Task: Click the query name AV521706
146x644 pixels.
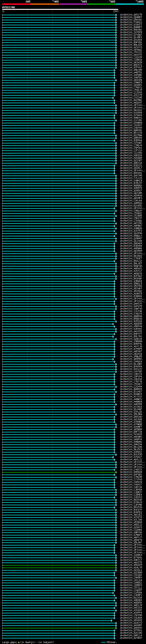Action: (x=8, y=8)
